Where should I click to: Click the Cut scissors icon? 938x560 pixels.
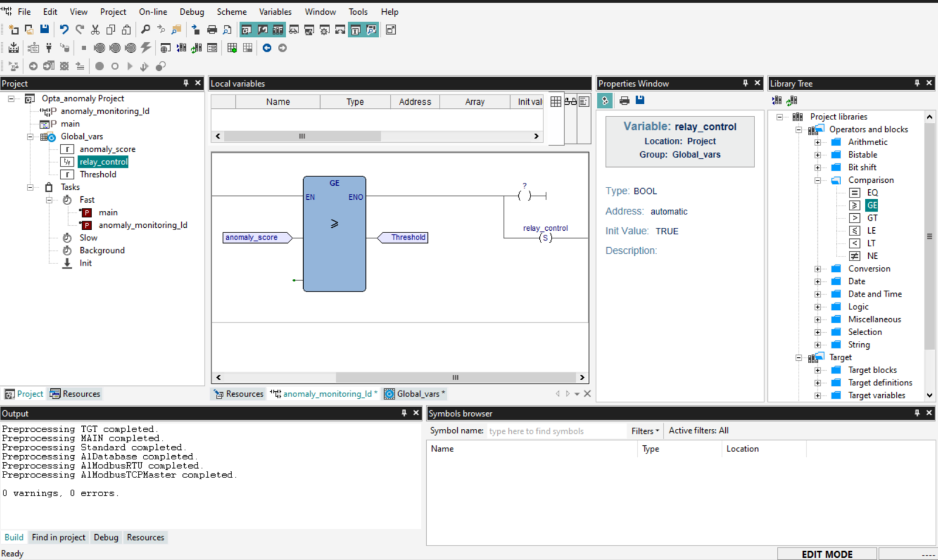pos(95,29)
